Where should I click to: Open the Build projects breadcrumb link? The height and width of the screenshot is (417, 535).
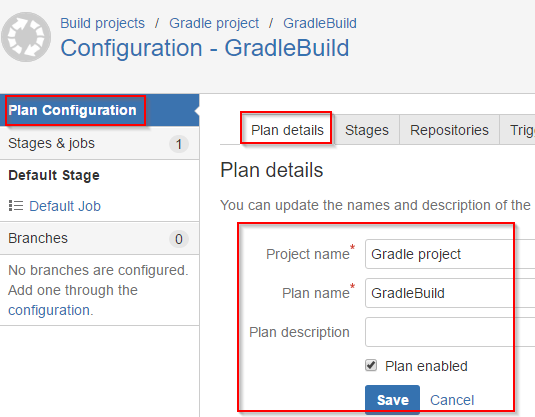(x=102, y=23)
